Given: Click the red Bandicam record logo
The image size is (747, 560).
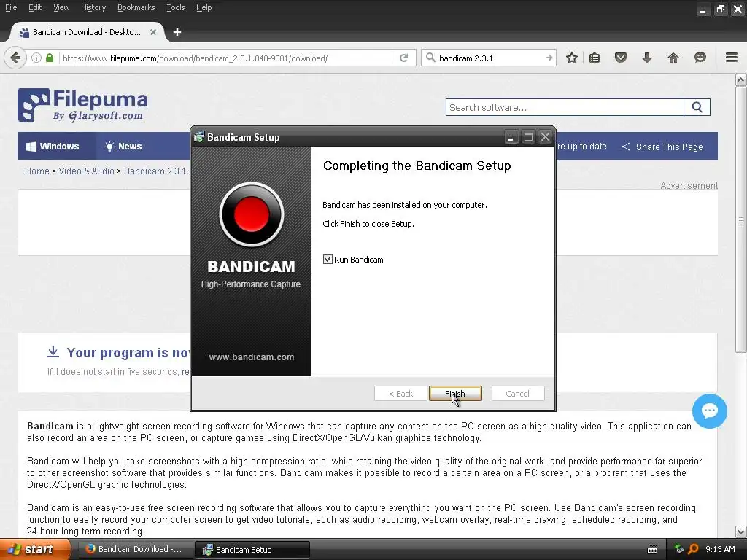Looking at the screenshot, I should tap(252, 214).
